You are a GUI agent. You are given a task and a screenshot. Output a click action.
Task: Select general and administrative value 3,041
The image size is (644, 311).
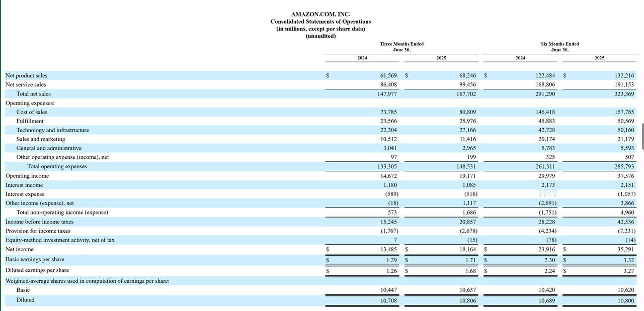(x=390, y=148)
